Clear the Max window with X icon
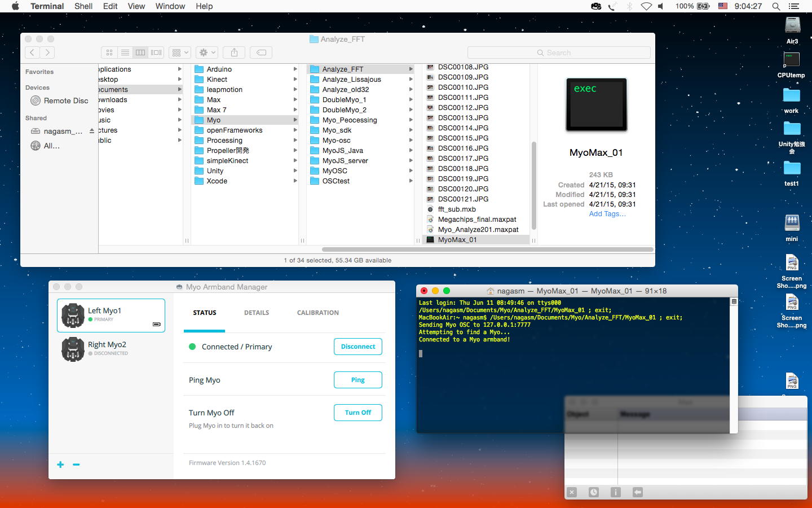 click(x=572, y=492)
